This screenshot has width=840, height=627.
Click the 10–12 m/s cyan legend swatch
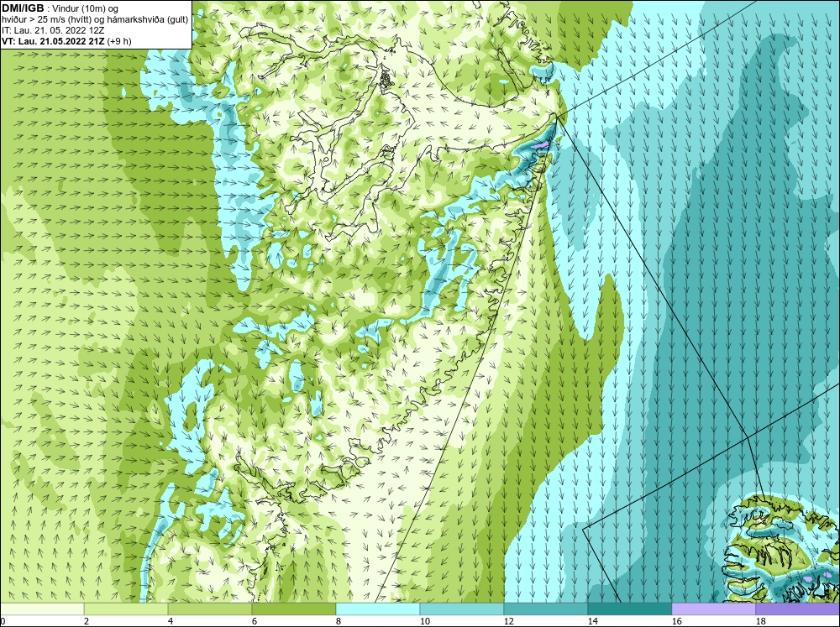click(462, 609)
